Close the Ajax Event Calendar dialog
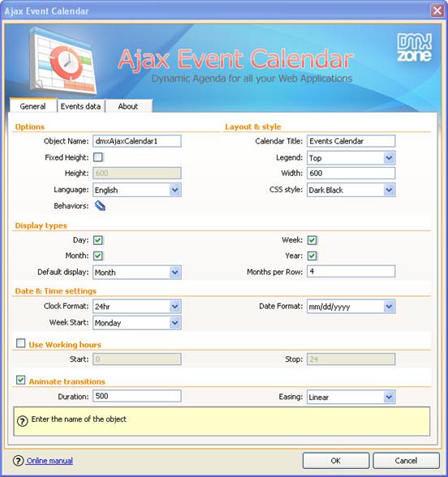The height and width of the screenshot is (477, 448). click(437, 11)
